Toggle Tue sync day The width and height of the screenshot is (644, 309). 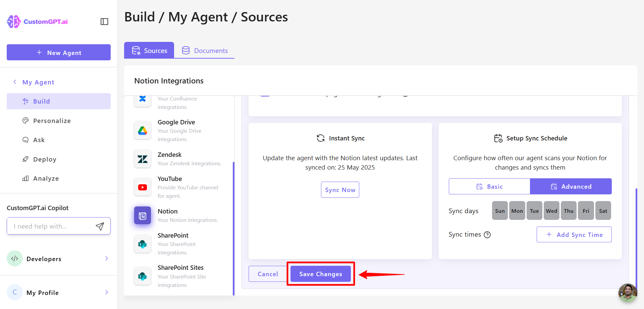coord(534,210)
